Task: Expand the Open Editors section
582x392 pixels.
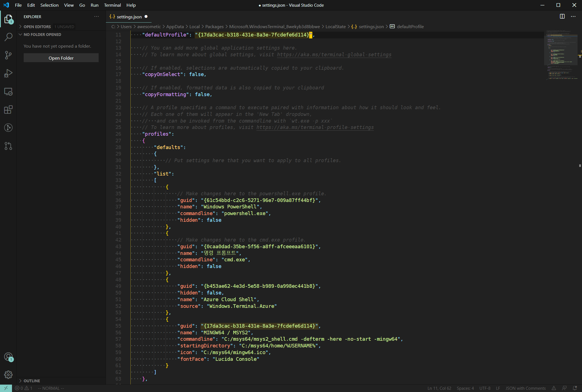Action: pos(37,27)
